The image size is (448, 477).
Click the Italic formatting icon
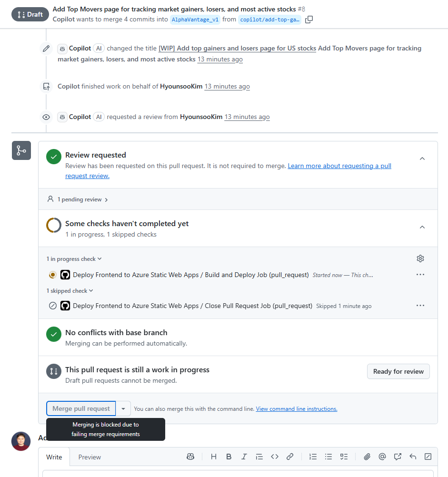tap(244, 457)
